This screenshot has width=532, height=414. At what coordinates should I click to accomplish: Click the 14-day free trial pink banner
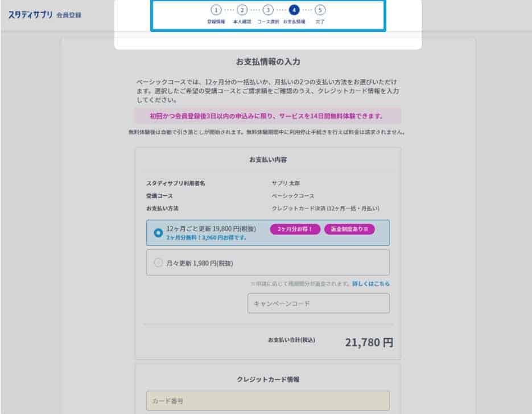coord(267,116)
